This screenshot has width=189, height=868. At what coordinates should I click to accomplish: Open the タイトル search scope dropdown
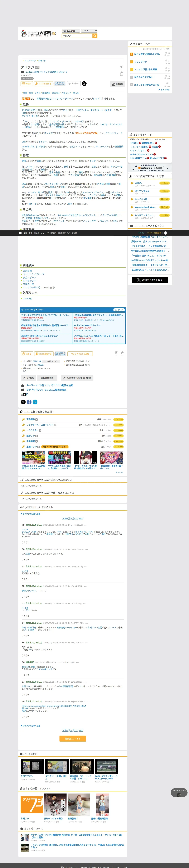point(89,31)
